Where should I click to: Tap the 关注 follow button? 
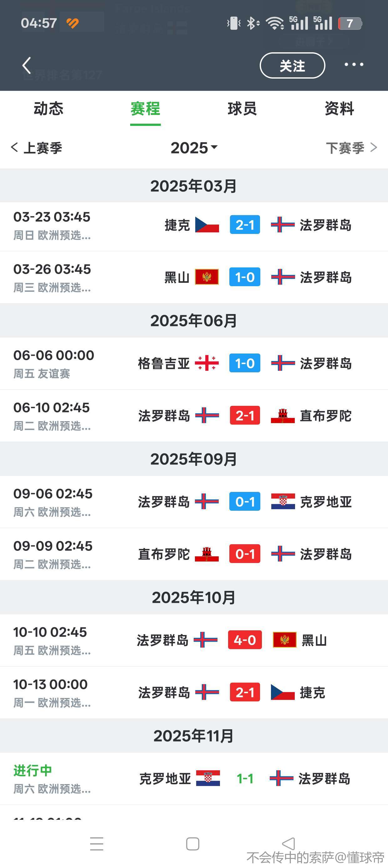pyautogui.click(x=292, y=65)
